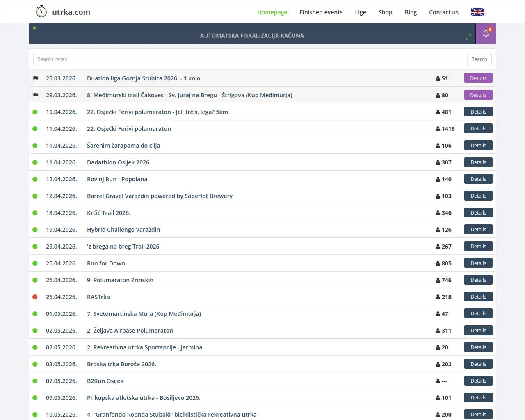
Task: Click the finished-race flag beside Duatlon liga
Action: coord(35,78)
